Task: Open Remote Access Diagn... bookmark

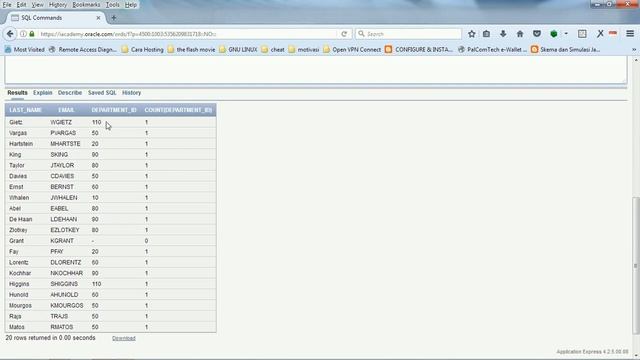Action: click(83, 49)
